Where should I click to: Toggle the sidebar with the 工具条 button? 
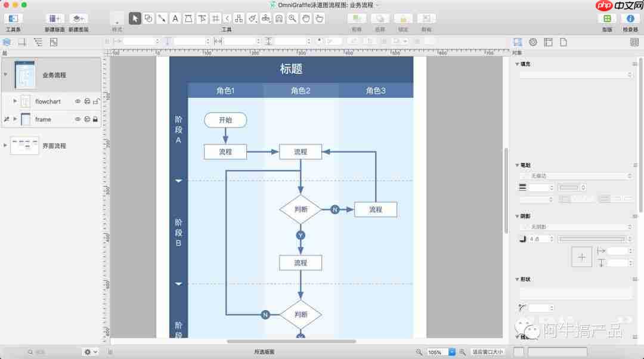tap(13, 18)
